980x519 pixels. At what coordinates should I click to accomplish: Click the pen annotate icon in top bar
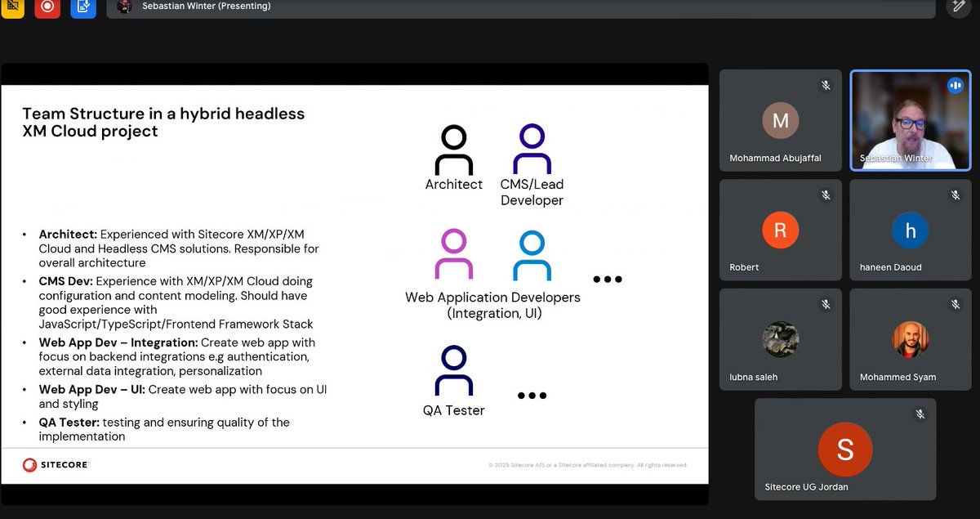click(x=959, y=6)
